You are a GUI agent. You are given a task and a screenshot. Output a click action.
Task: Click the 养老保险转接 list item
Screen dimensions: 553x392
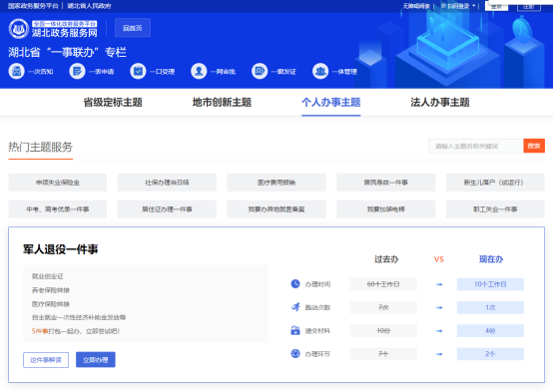pyautogui.click(x=51, y=290)
